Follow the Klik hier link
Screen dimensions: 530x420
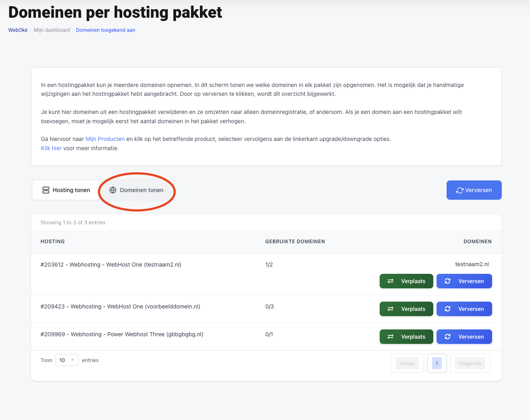click(51, 148)
